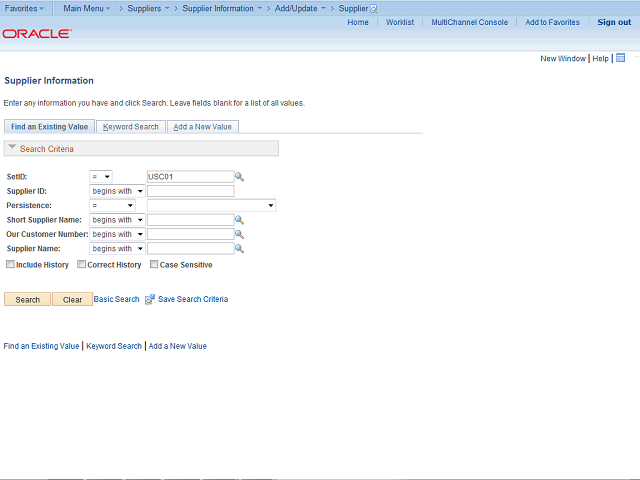Open the SetID lookup magnifier icon

[239, 177]
